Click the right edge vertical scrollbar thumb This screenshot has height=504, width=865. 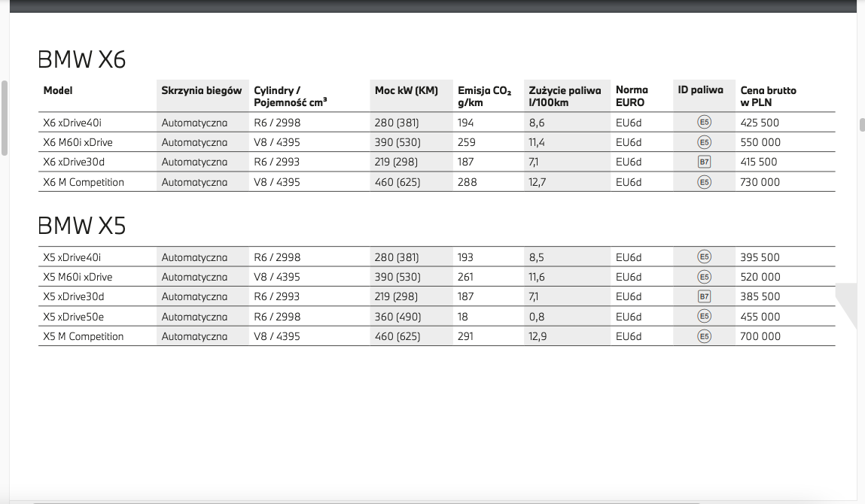coord(862,125)
